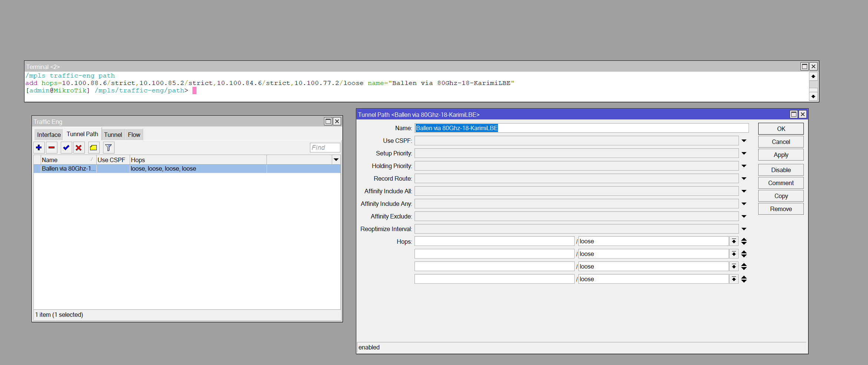Click the terminal command prompt line
868x365 pixels.
pos(111,91)
